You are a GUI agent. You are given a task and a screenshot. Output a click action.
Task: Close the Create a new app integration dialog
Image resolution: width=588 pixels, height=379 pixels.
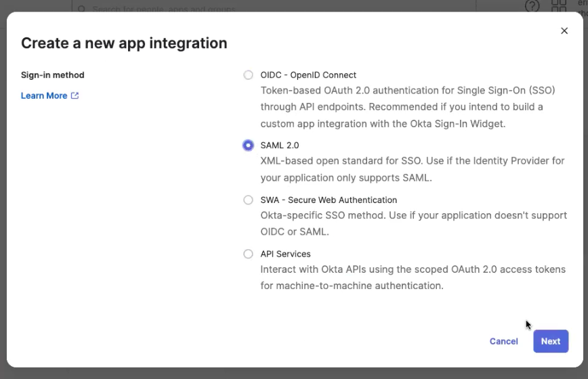click(x=564, y=30)
